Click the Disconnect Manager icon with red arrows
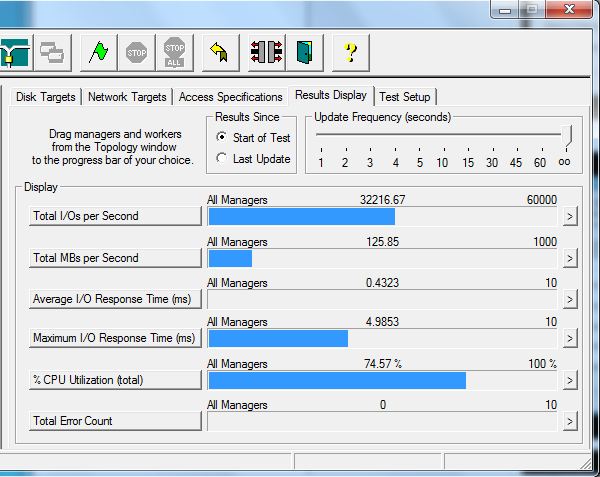 267,52
